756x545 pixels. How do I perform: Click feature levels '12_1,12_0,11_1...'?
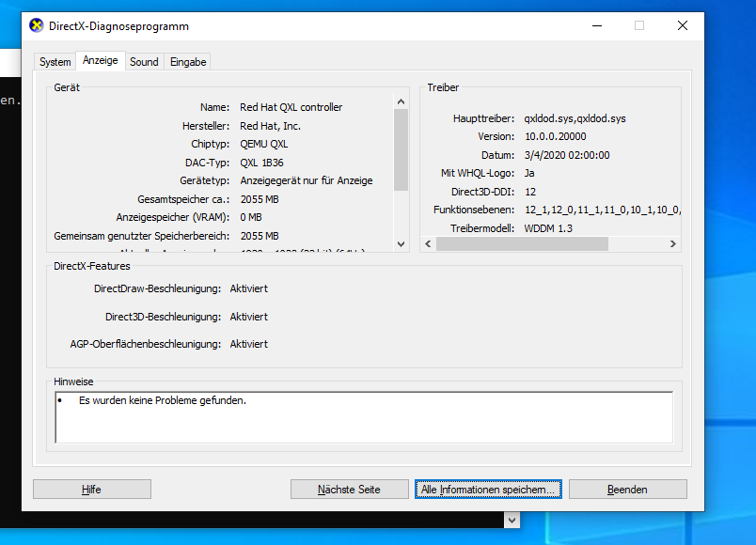(603, 210)
